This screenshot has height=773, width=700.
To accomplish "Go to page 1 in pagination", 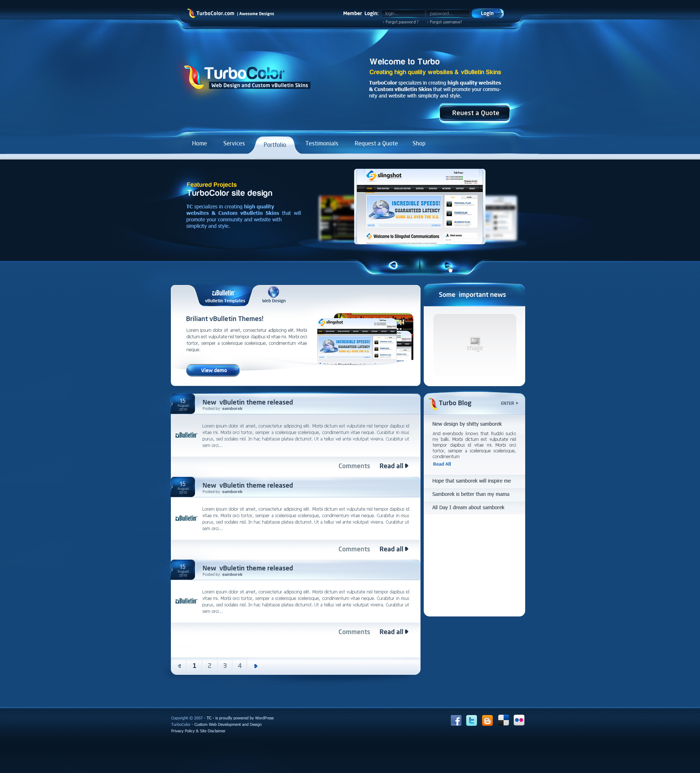I will pyautogui.click(x=194, y=666).
